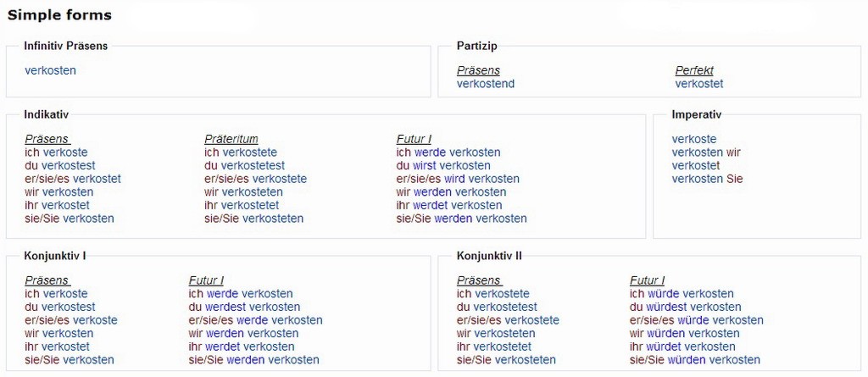868x377 pixels.
Task: Click 'Präsens' heading under Konjunktiv II
Action: [479, 280]
